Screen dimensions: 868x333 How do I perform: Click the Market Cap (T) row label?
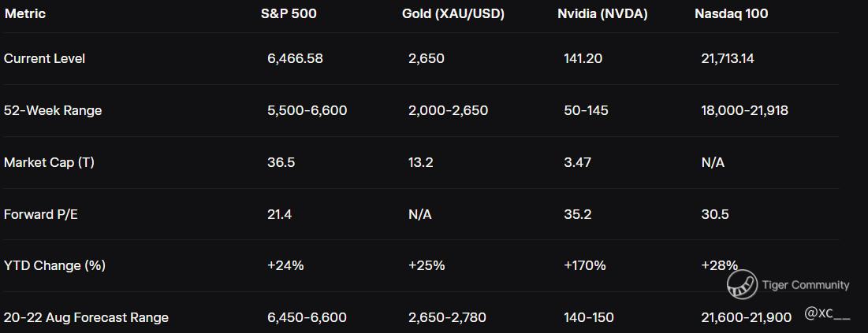click(x=49, y=162)
